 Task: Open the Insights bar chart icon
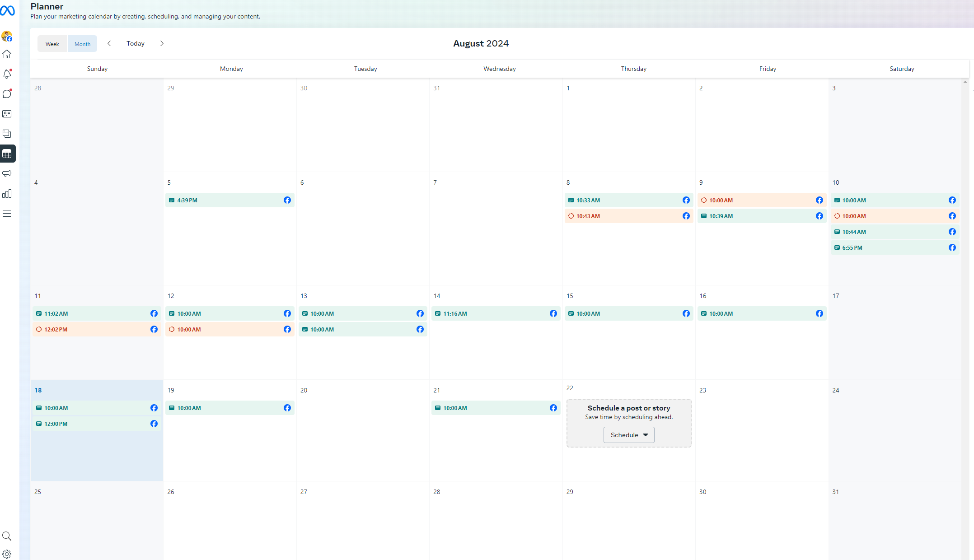7,194
